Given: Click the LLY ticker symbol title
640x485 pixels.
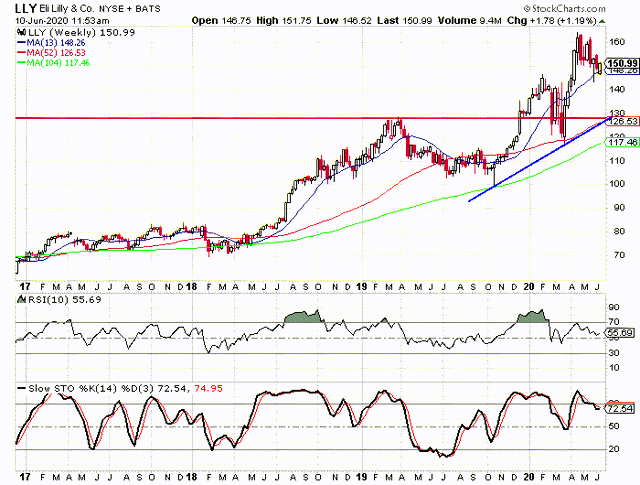Looking at the screenshot, I should pyautogui.click(x=26, y=8).
